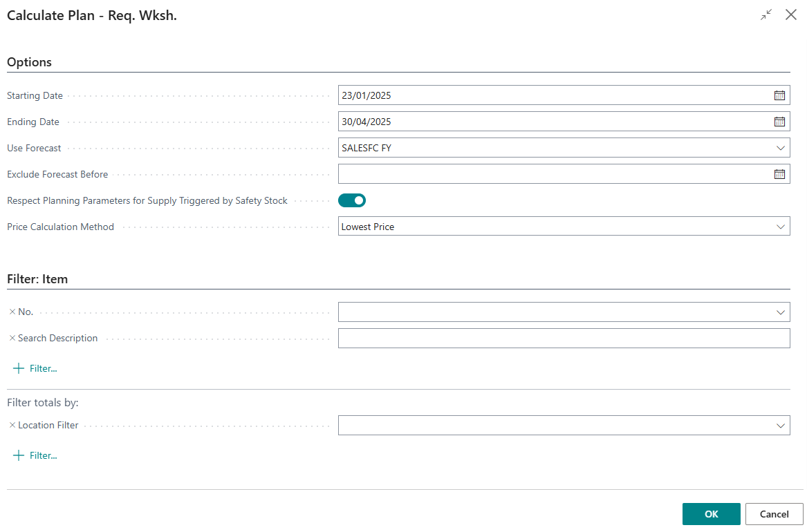Screen dimensions: 807x532
Task: Click inside the Search Description input field
Action: pyautogui.click(x=564, y=338)
